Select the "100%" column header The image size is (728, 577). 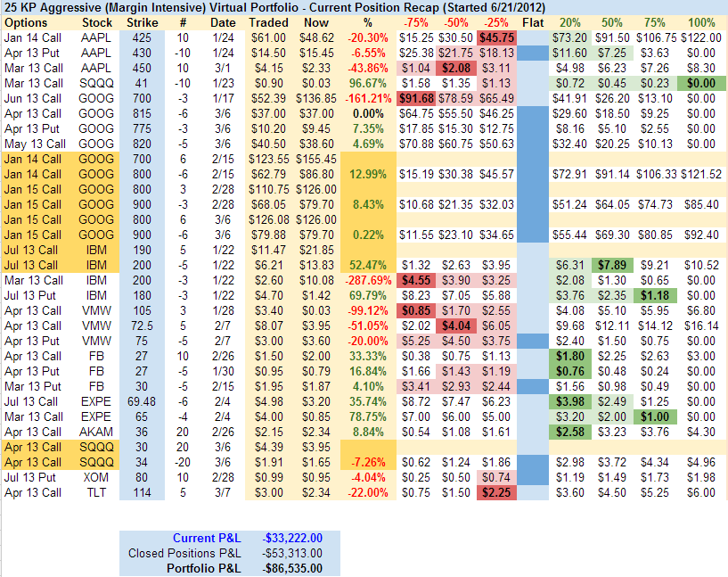point(701,21)
